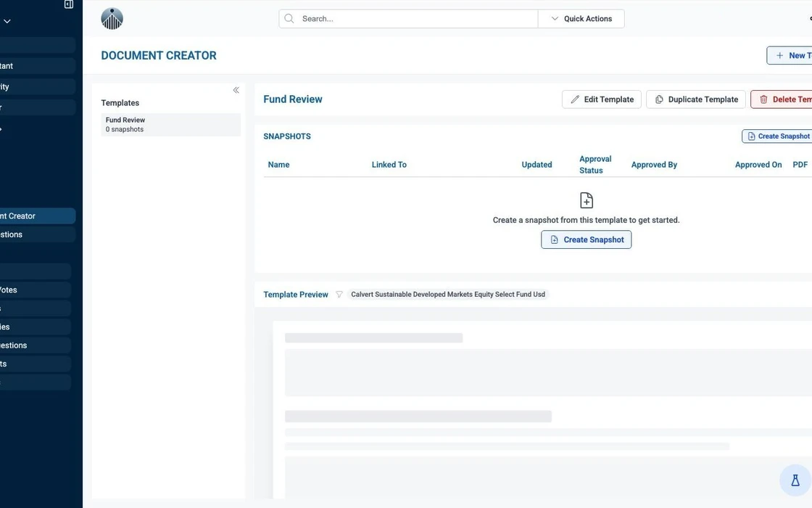
Task: Click the centered Create Snapshot button
Action: (587, 239)
